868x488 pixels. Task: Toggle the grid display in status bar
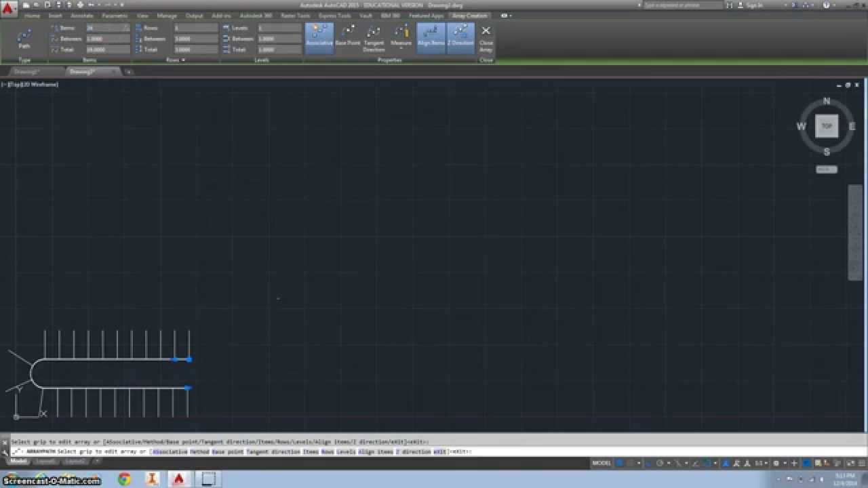pos(620,463)
